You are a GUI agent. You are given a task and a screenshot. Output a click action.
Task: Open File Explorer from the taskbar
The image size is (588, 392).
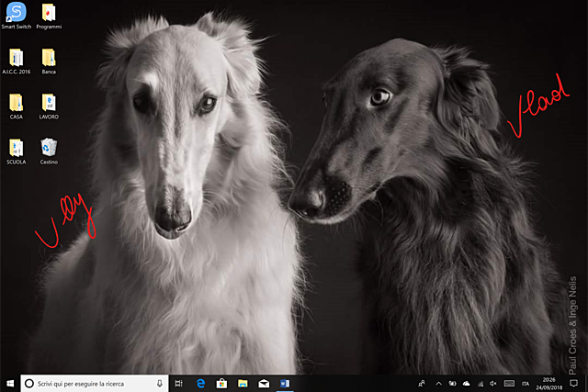click(x=243, y=384)
